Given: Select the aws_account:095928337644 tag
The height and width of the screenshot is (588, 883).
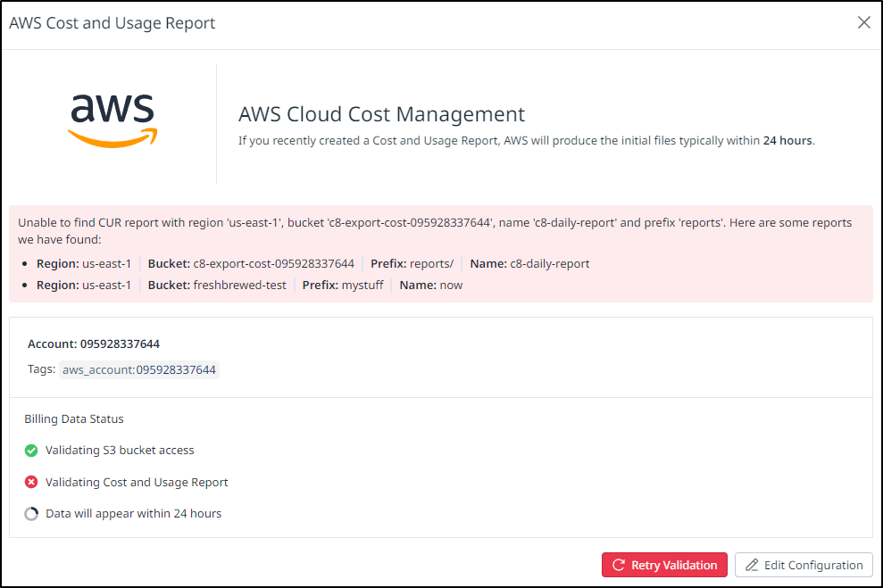Looking at the screenshot, I should pyautogui.click(x=139, y=369).
